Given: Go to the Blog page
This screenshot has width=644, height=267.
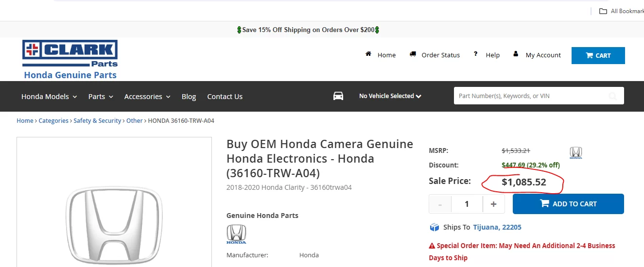Looking at the screenshot, I should [189, 97].
